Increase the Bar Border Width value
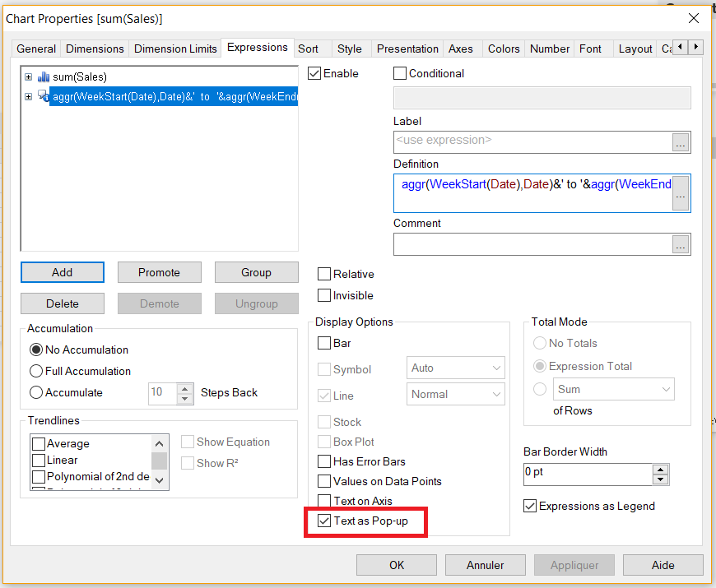Image resolution: width=716 pixels, height=588 pixels. (660, 470)
